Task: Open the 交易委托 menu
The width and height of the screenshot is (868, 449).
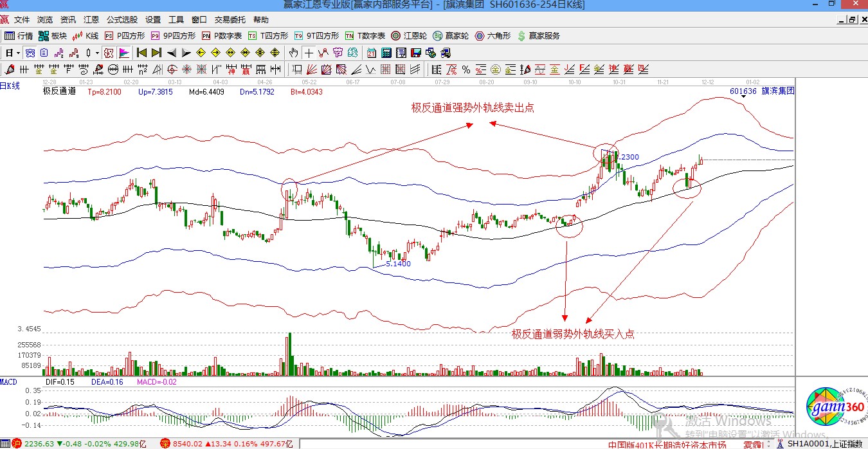Action: coord(230,20)
